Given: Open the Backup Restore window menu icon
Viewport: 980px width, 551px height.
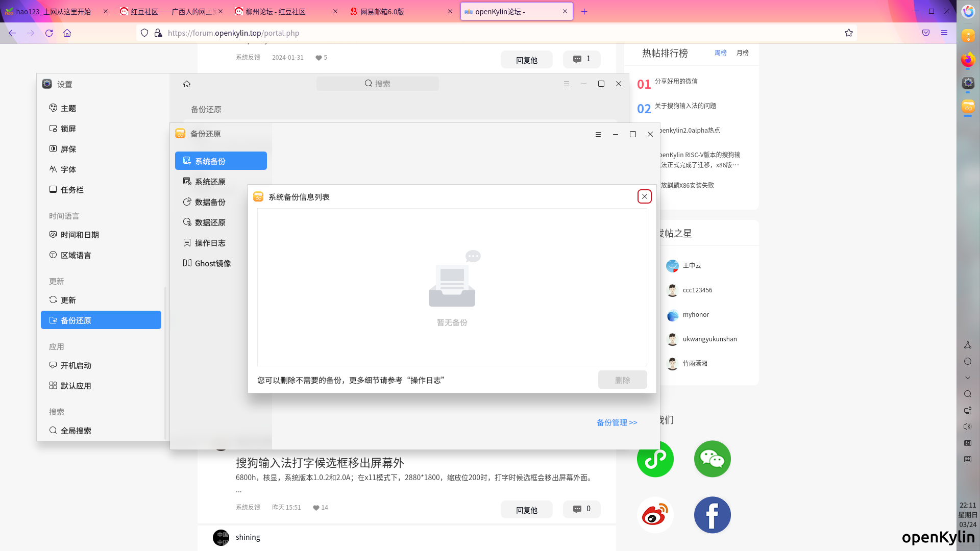Looking at the screenshot, I should pyautogui.click(x=598, y=135).
